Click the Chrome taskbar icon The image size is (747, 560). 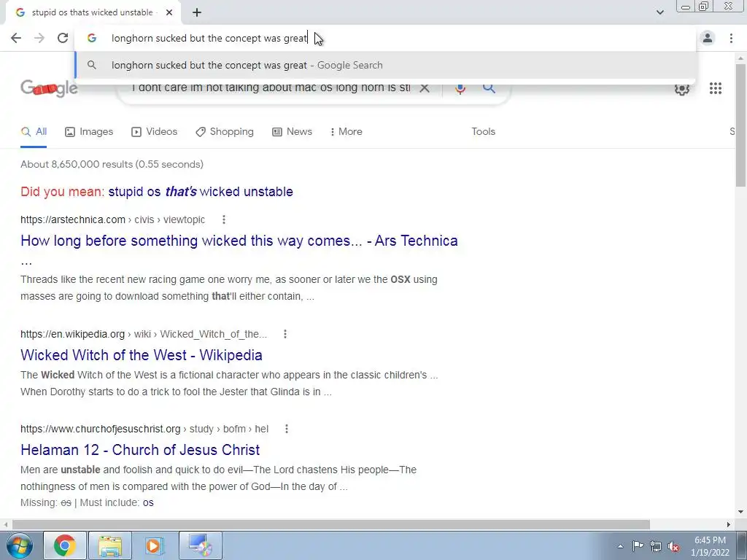pyautogui.click(x=65, y=545)
